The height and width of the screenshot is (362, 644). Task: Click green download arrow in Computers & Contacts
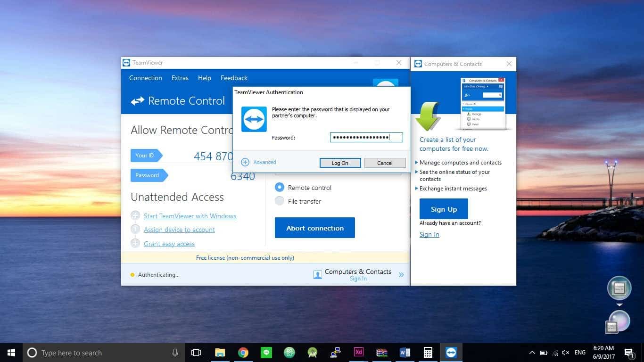pyautogui.click(x=428, y=115)
